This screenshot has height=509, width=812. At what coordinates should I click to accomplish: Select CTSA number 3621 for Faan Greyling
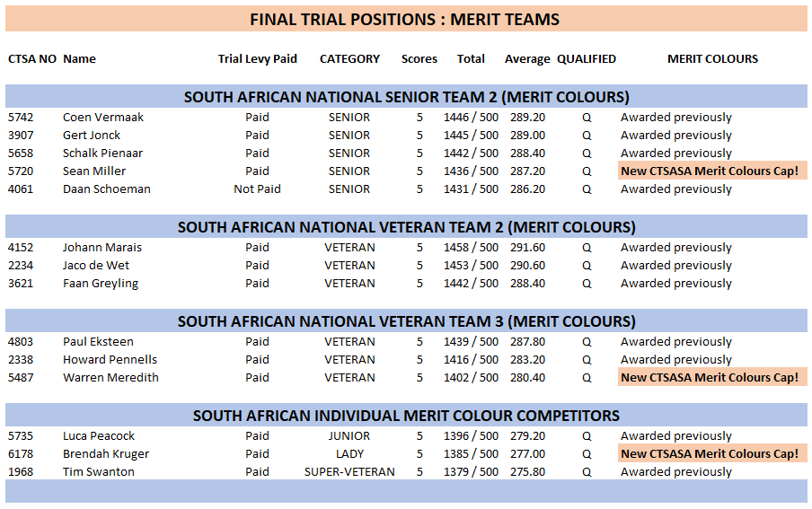(21, 284)
